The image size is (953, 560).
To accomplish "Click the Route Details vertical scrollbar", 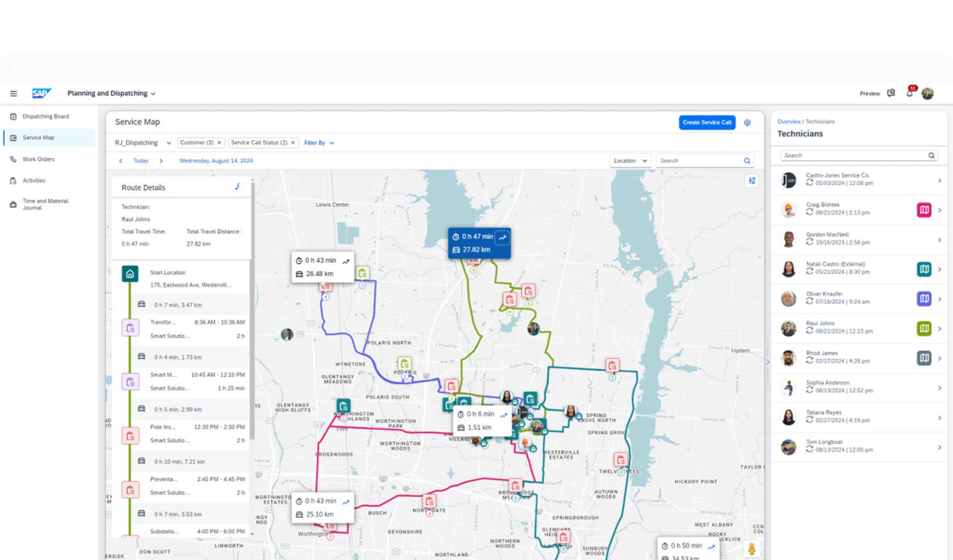I will point(253,305).
